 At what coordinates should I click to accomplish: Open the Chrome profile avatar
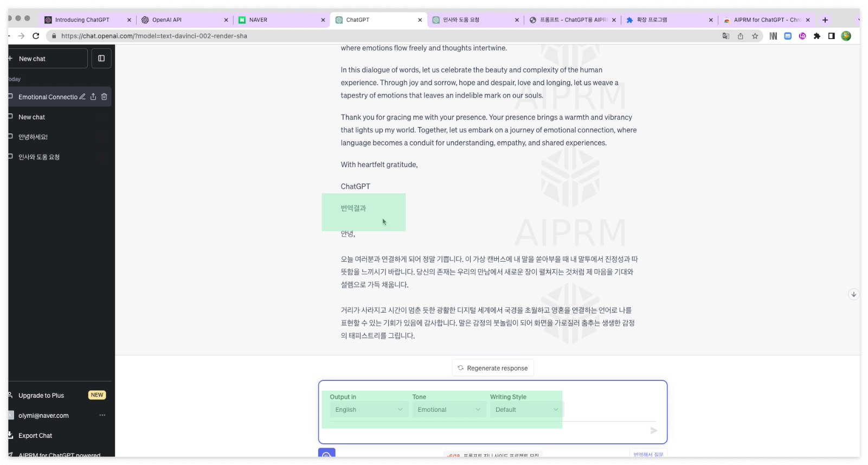pos(846,36)
